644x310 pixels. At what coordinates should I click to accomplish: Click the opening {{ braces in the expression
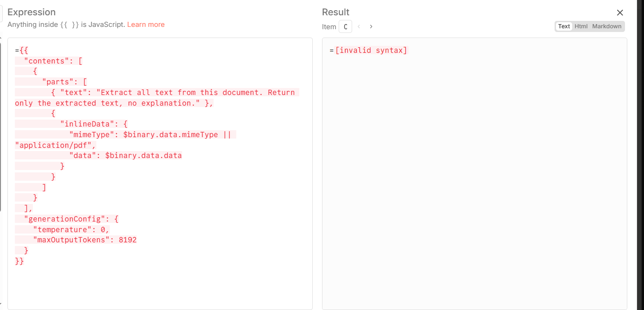click(24, 51)
